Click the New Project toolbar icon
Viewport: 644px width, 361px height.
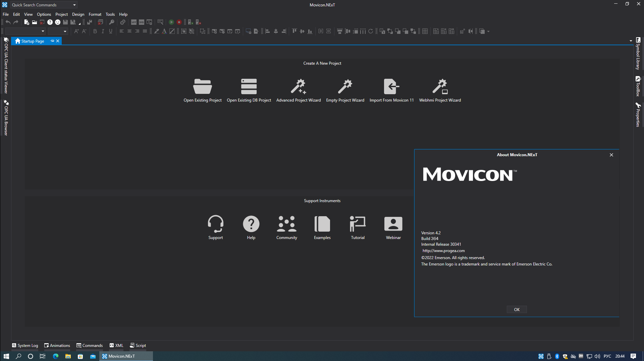(x=26, y=22)
